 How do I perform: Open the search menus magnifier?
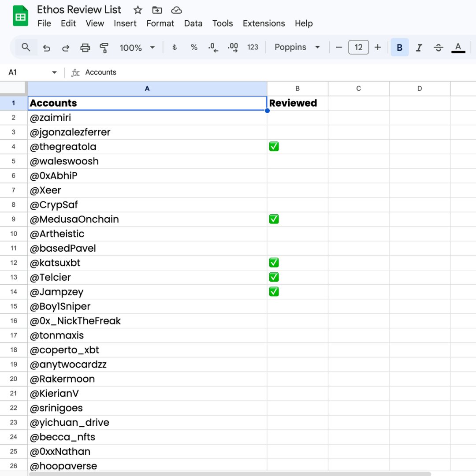coord(26,47)
